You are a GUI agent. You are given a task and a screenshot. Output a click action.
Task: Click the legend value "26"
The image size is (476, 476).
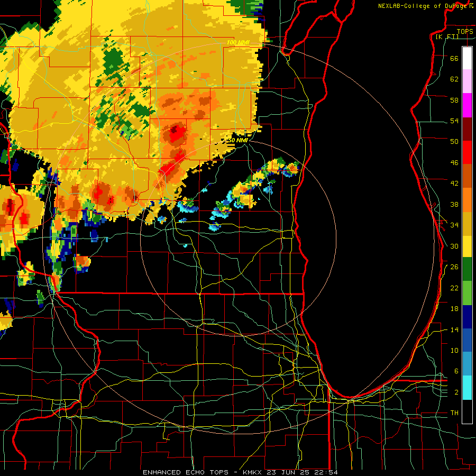pyautogui.click(x=454, y=267)
